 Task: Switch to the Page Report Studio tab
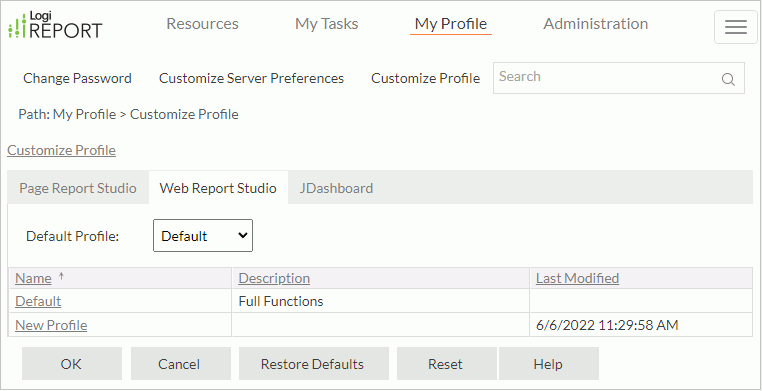(78, 188)
